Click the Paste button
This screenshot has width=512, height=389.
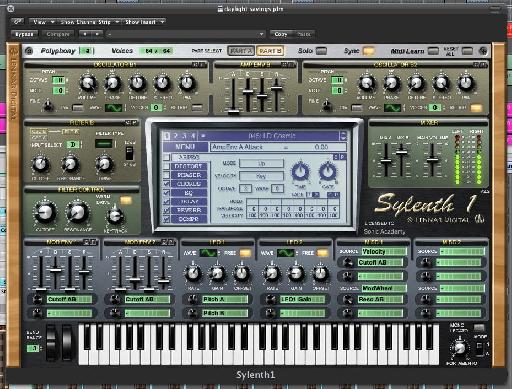(304, 34)
